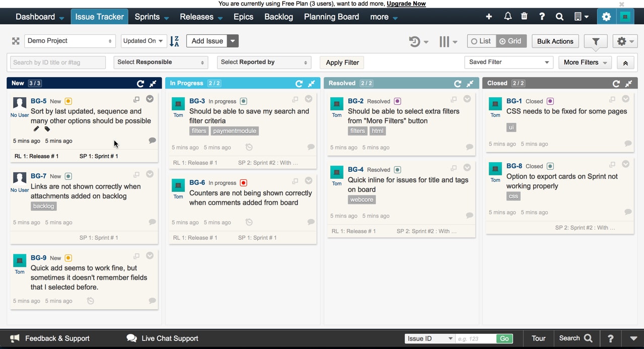Image resolution: width=644 pixels, height=349 pixels.
Task: Click the Add Issue button
Action: pos(207,41)
